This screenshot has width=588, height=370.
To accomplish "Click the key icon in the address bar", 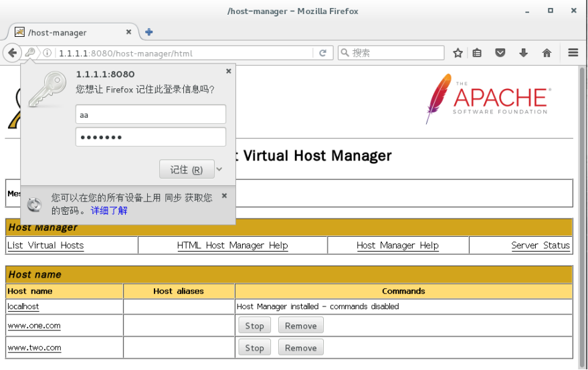I will click(30, 53).
